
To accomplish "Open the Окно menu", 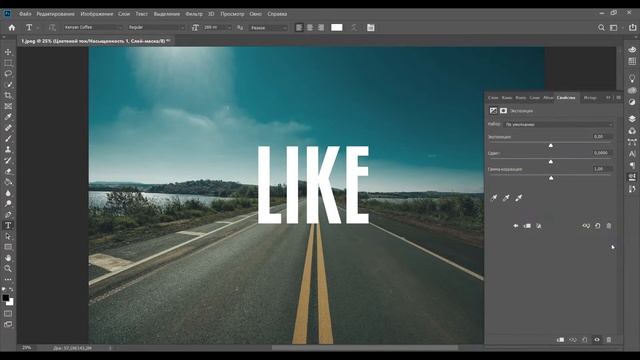I will [x=256, y=14].
